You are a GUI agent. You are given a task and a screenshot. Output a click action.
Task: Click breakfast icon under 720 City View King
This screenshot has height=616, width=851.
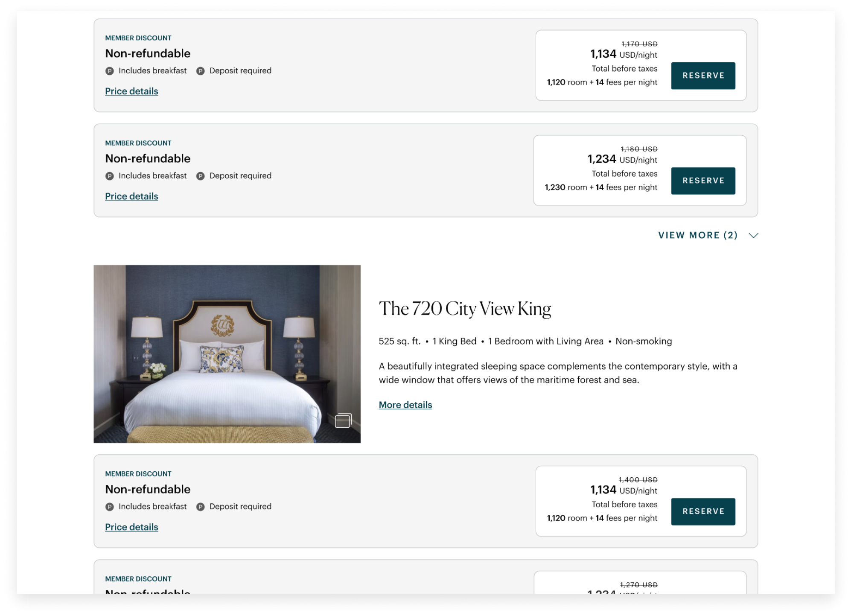(110, 507)
